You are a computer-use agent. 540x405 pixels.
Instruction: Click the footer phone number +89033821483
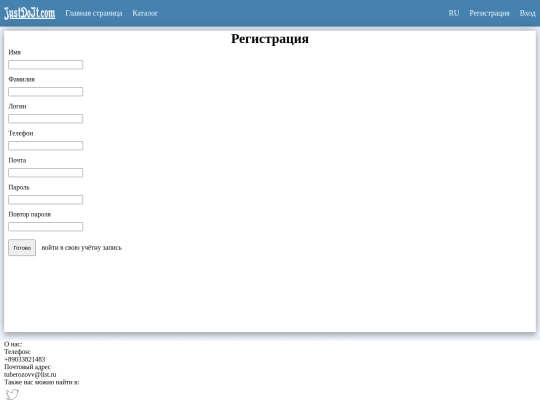coord(24,359)
